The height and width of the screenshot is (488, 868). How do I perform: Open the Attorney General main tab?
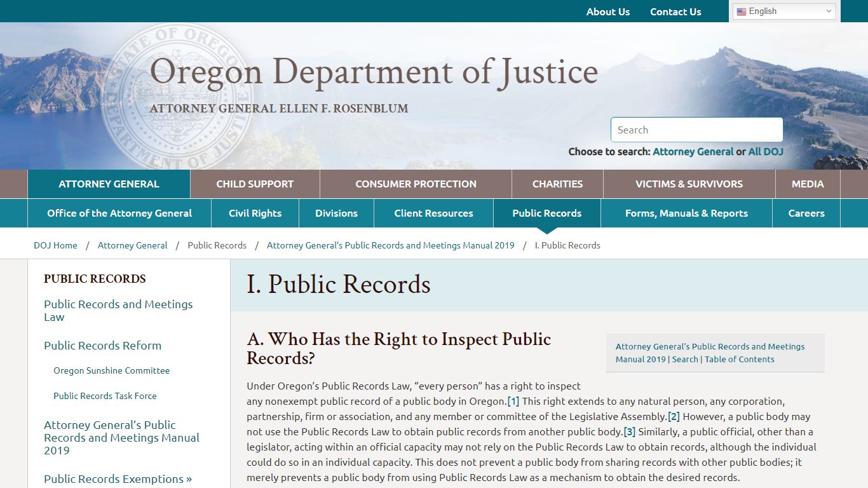pyautogui.click(x=109, y=184)
